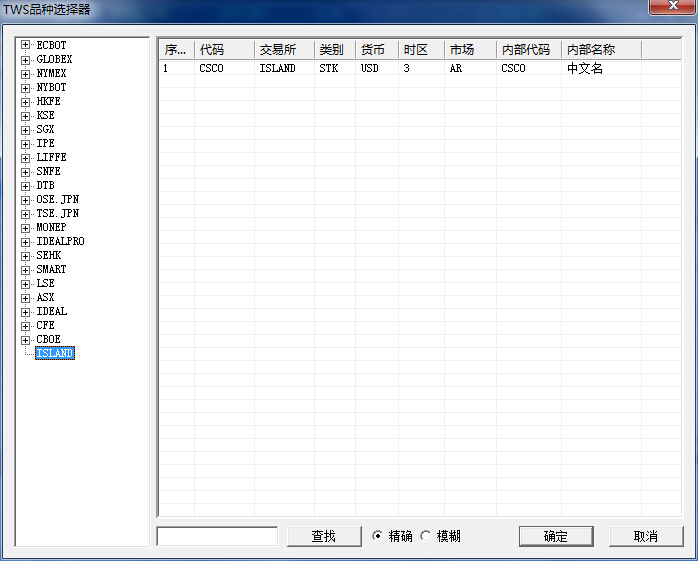Select IDEALPRO in the exchange tree
This screenshot has height=561, width=698.
pos(60,241)
